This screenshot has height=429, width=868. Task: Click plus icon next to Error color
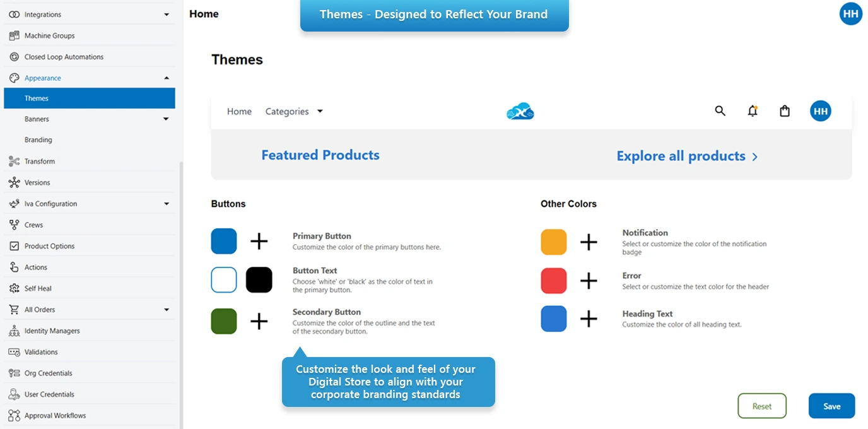588,281
